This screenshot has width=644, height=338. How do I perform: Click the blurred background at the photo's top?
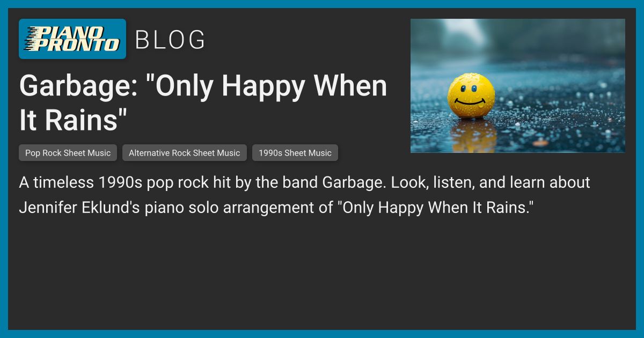click(517, 35)
